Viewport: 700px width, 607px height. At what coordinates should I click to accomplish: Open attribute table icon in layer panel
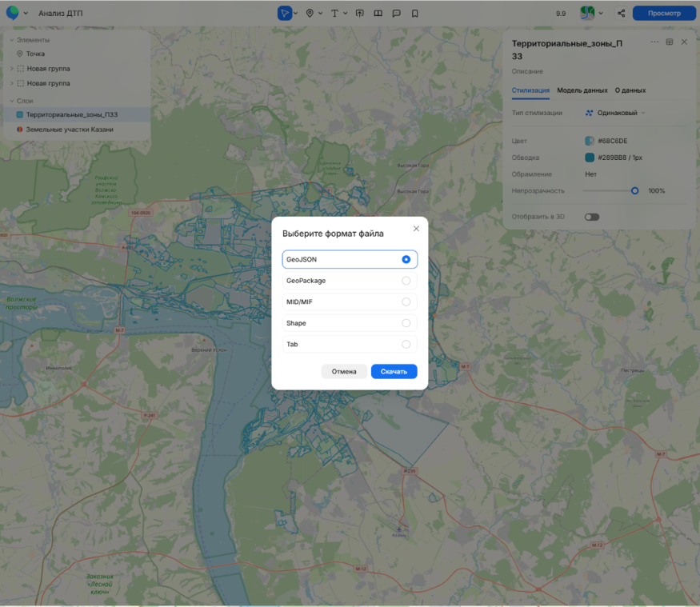pyautogui.click(x=669, y=42)
